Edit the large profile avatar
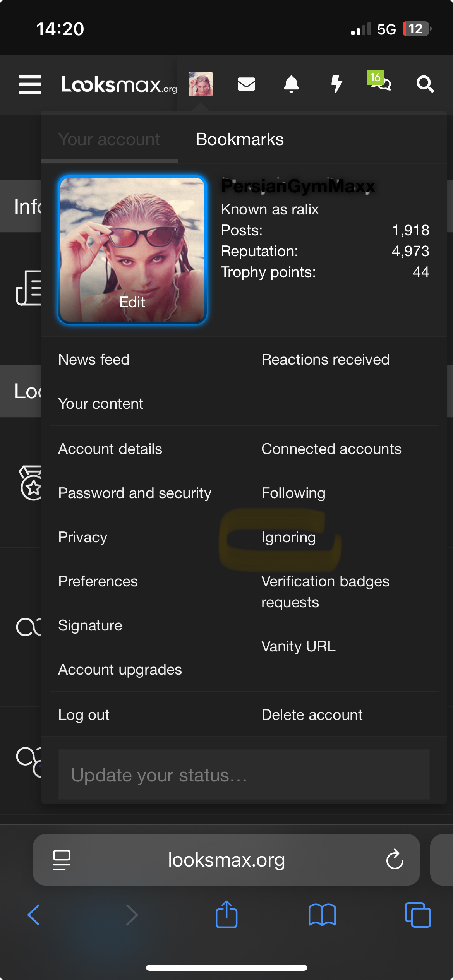The height and width of the screenshot is (980, 453). tap(132, 250)
